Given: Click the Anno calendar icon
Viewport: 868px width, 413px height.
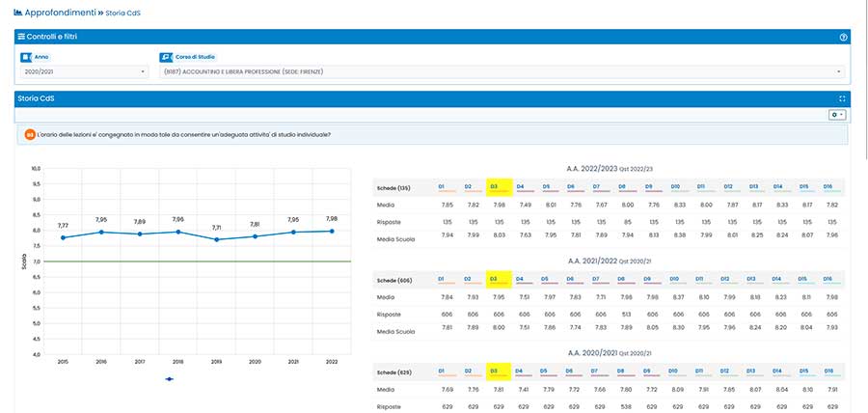Looking at the screenshot, I should click(26, 57).
